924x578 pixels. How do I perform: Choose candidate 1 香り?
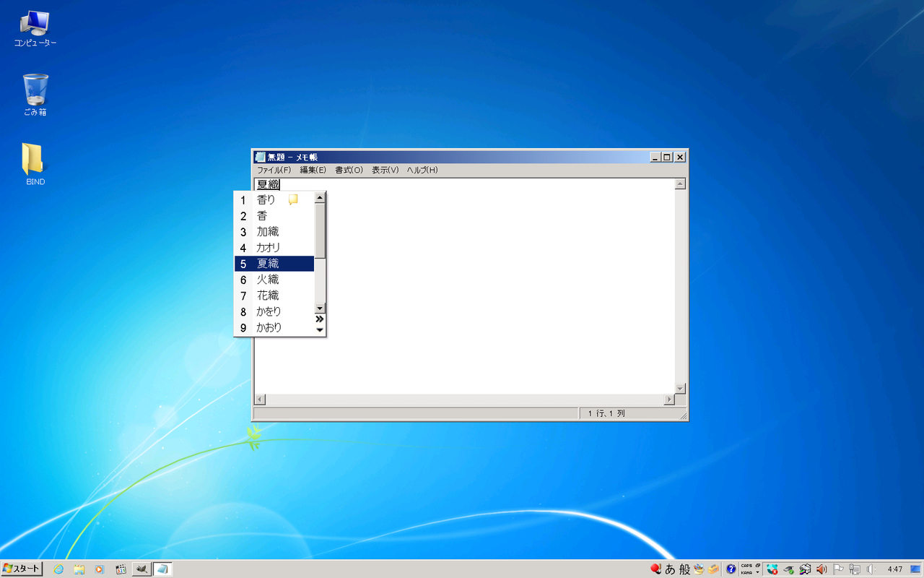tap(274, 200)
